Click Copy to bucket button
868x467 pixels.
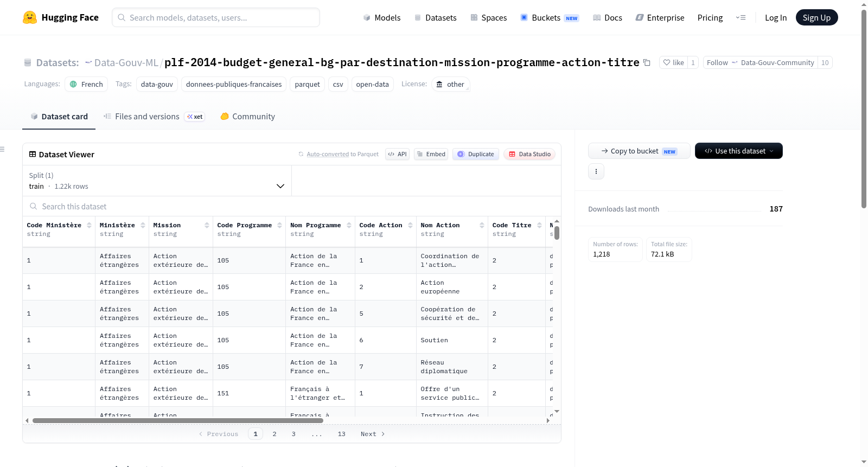pos(639,151)
